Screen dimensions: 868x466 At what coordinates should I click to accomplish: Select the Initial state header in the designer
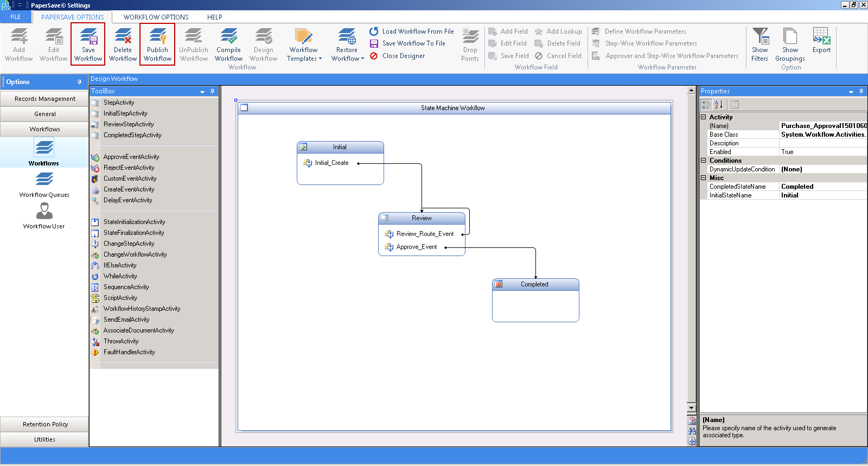(x=340, y=147)
